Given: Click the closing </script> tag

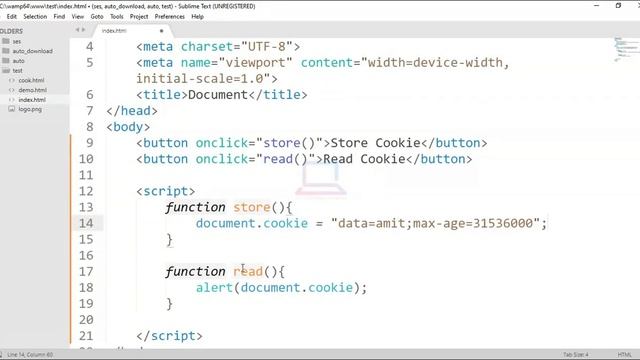Looking at the screenshot, I should (x=169, y=336).
